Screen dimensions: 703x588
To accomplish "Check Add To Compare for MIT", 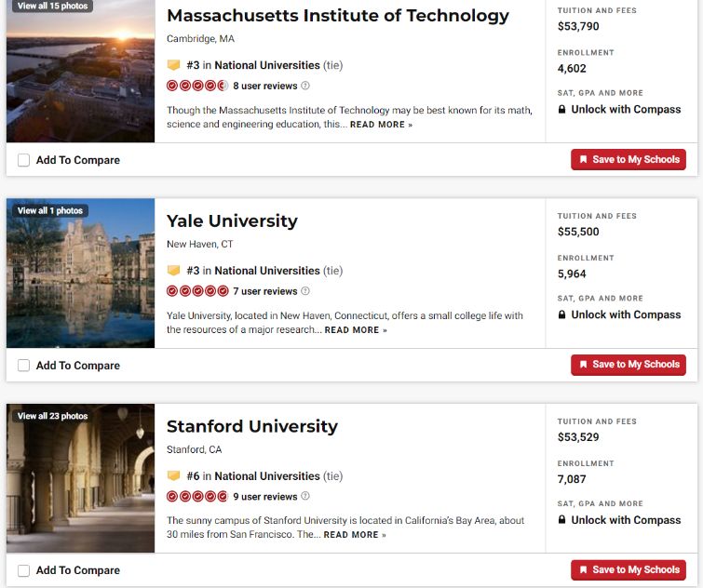I will click(24, 160).
